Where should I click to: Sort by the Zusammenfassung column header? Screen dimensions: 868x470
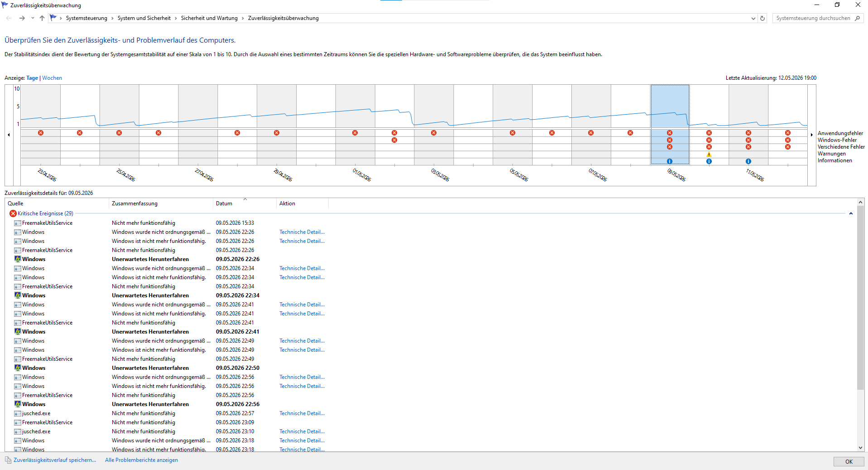(x=161, y=204)
